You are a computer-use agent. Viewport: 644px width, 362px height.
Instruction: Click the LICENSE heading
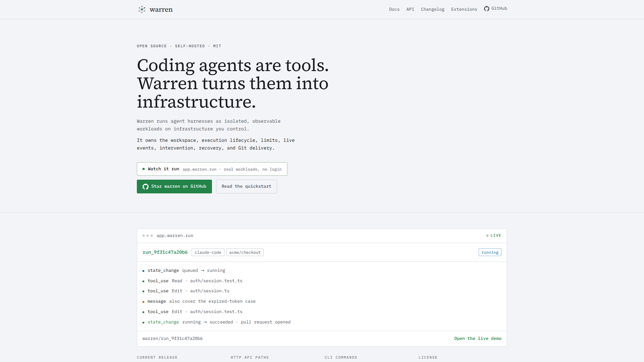pos(428,358)
